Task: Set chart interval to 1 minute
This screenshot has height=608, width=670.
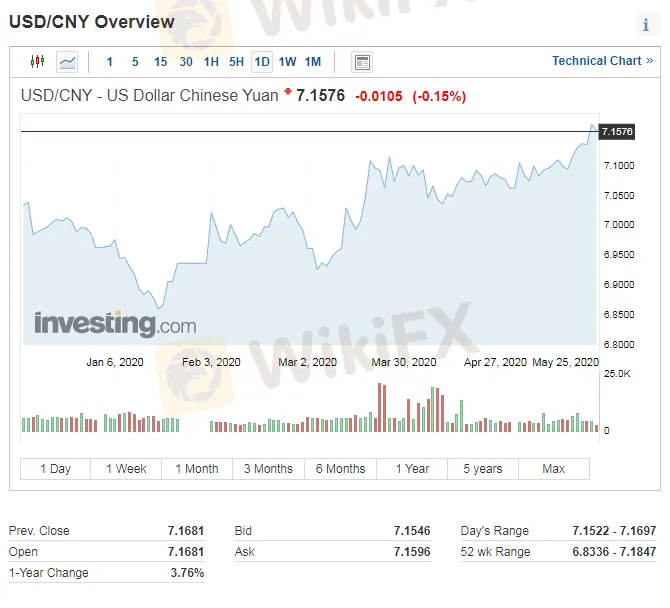Action: (x=110, y=62)
